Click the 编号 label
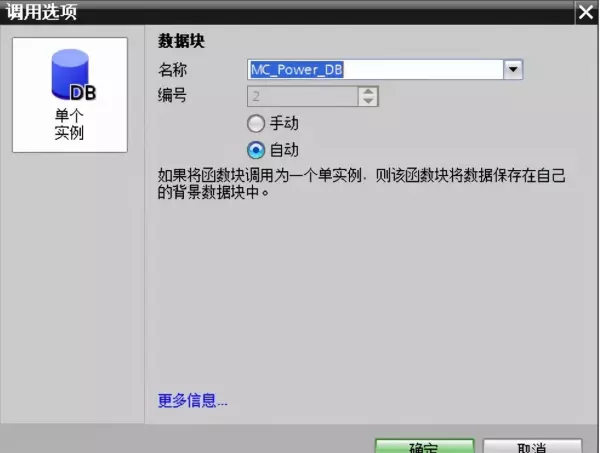Screen dimensions: 600x453 tap(172, 95)
